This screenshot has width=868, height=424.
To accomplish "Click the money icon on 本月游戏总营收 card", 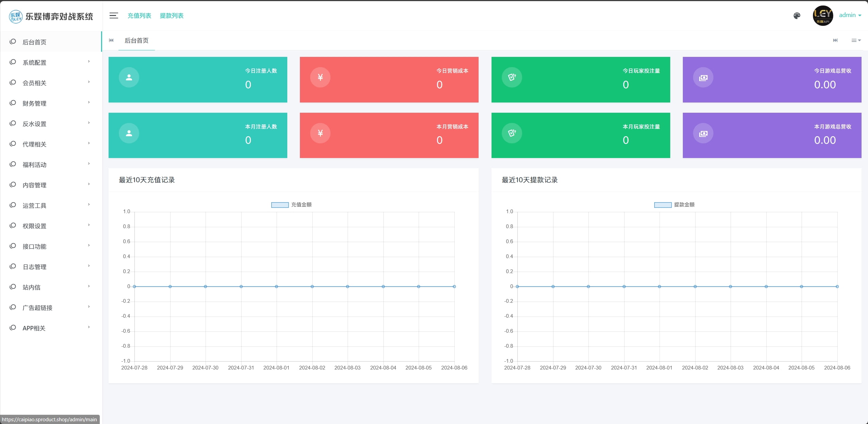I will pyautogui.click(x=703, y=133).
